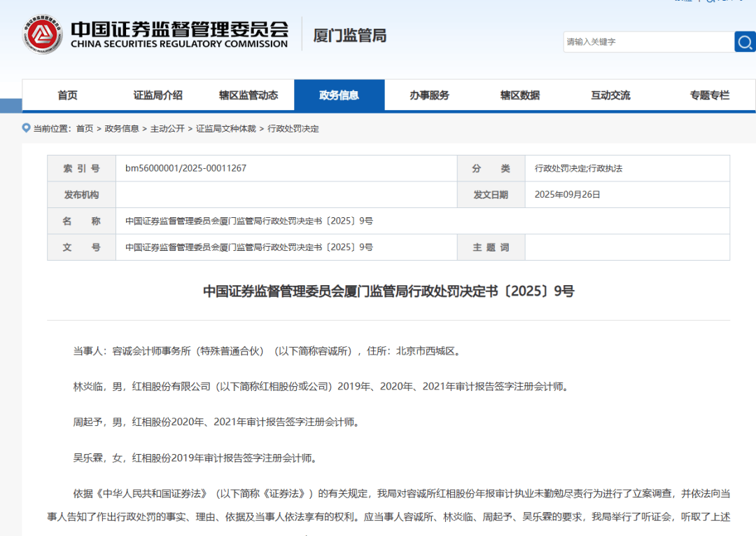
Task: Click the 名称 row document title value
Action: click(248, 221)
